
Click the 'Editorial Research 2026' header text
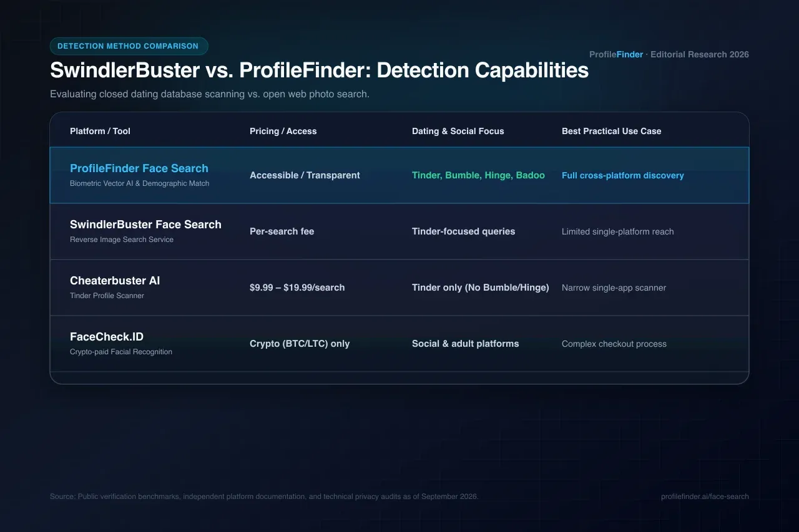(700, 54)
